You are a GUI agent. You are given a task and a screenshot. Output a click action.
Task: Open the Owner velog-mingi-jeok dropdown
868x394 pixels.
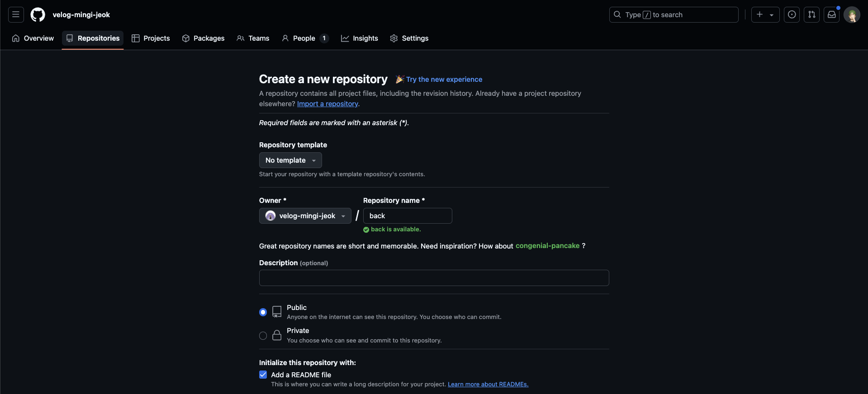305,216
